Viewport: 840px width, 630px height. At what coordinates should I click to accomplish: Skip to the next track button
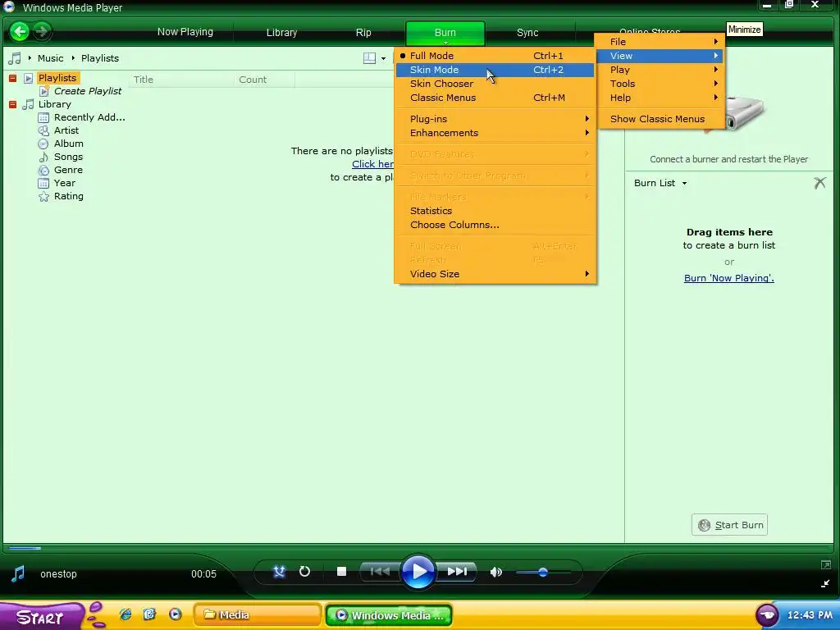[x=456, y=572]
